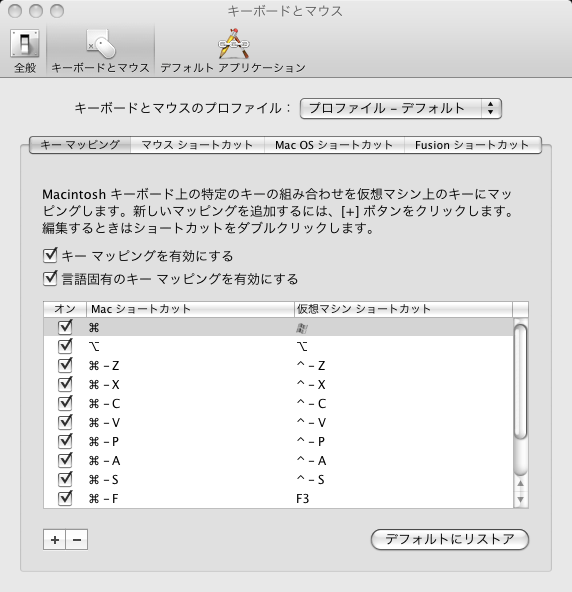This screenshot has width=572, height=592.
Task: Uncheck the ⌘-C mapping checkbox
Action: [65, 403]
